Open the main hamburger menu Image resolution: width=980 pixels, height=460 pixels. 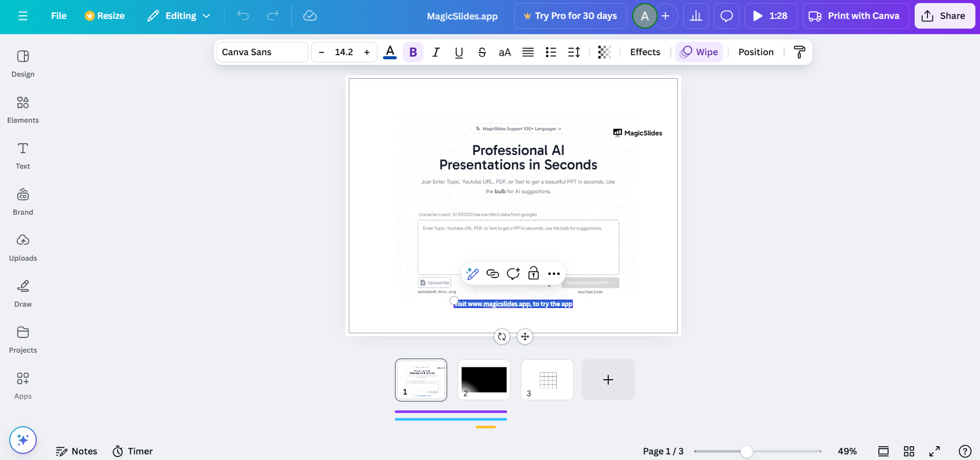coord(23,16)
